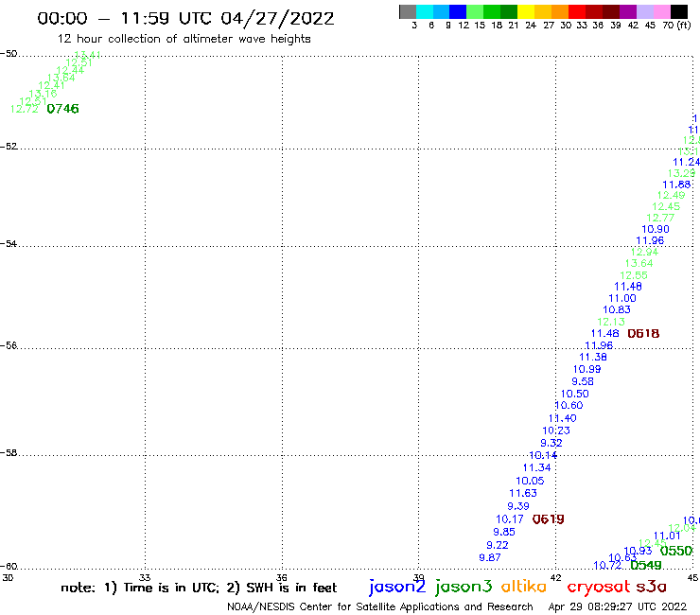This screenshot has width=700, height=615.
Task: Click the 11.40 wave height value
Action: pos(563,418)
